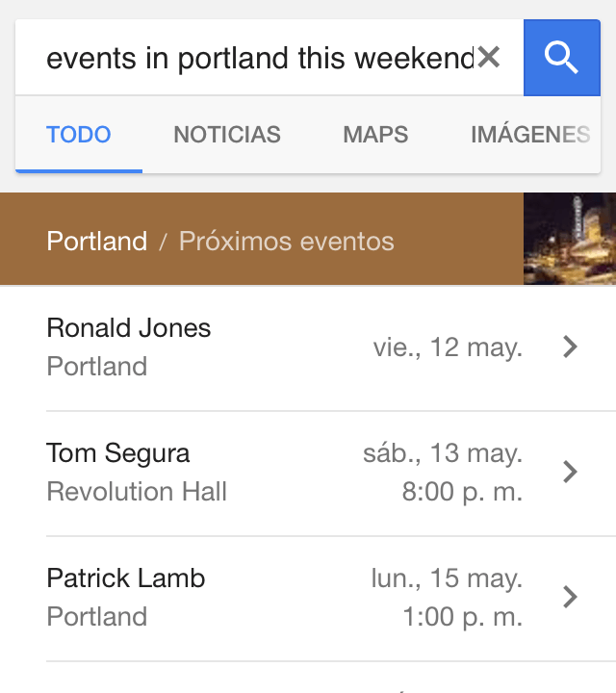Click the Revolution Hall venue text

point(137,492)
